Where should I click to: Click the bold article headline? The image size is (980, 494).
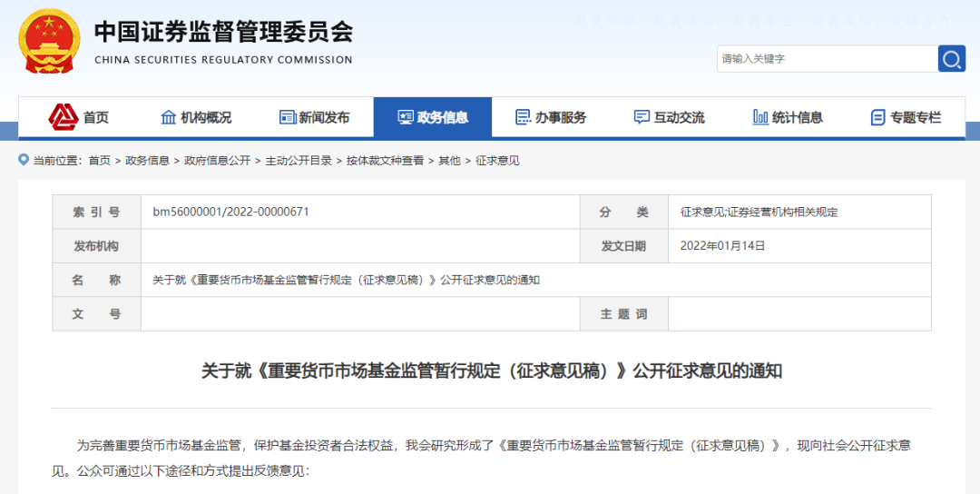(492, 370)
